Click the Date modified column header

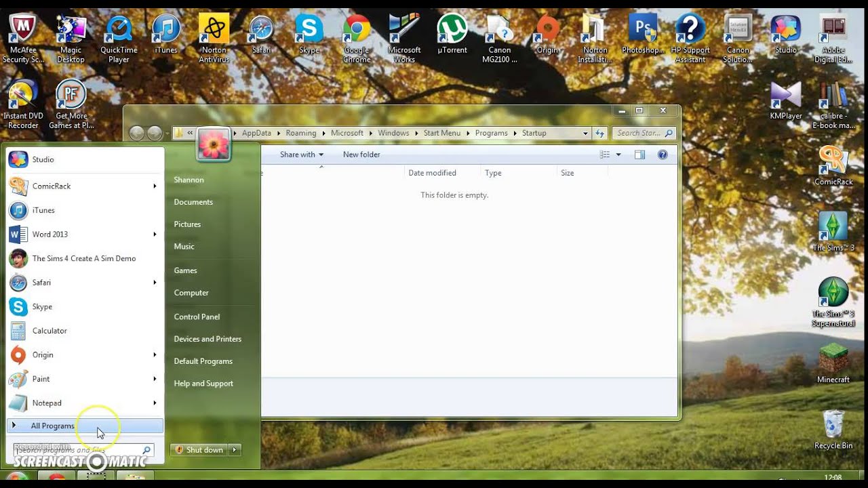tap(441, 173)
